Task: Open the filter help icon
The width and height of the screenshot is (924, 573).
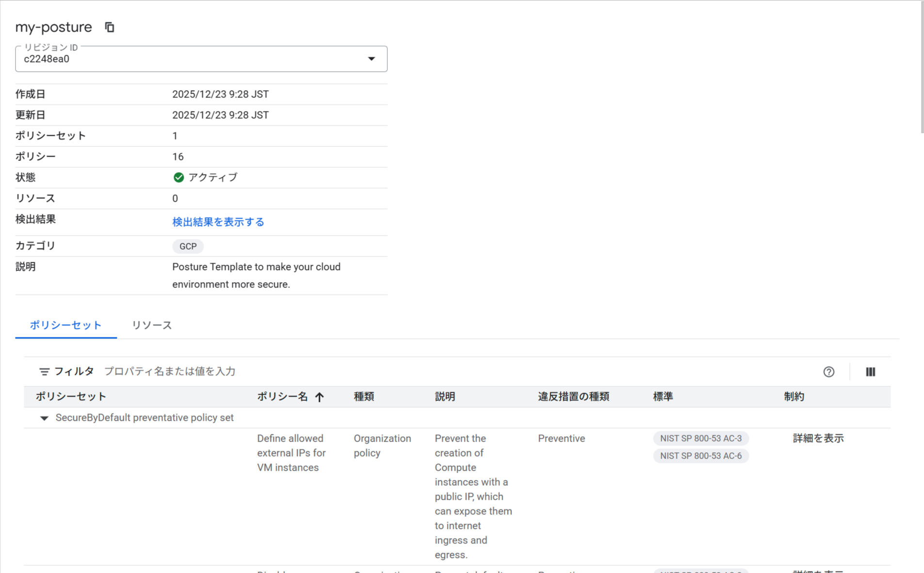Action: (828, 372)
